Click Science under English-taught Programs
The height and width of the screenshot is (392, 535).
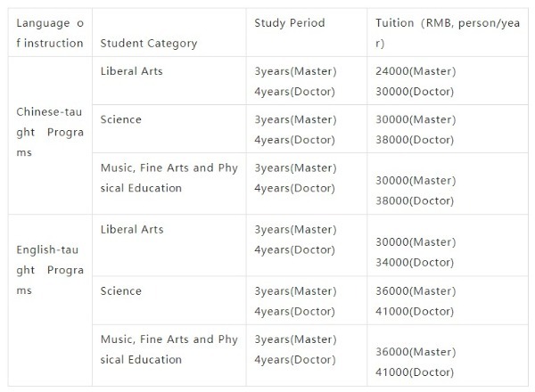tap(121, 290)
